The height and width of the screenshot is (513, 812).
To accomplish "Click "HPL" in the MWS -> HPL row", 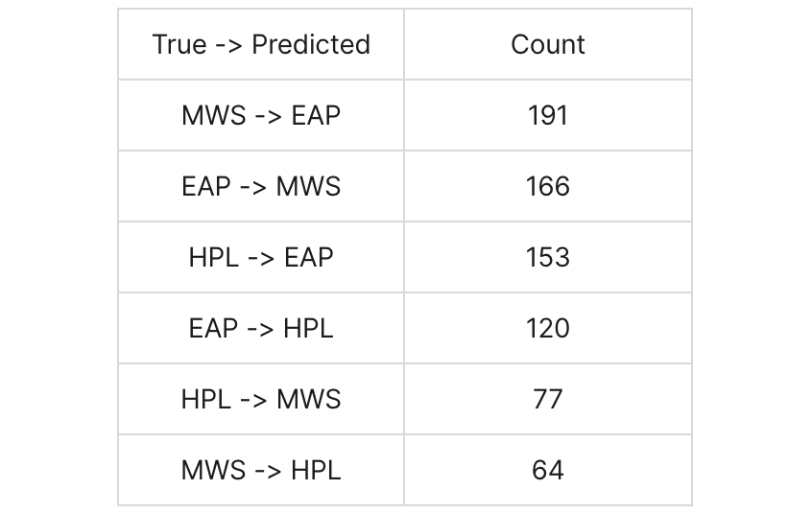I will pos(316,470).
